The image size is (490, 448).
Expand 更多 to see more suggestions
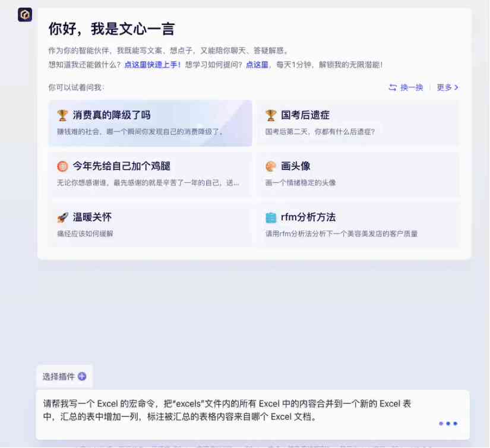447,87
